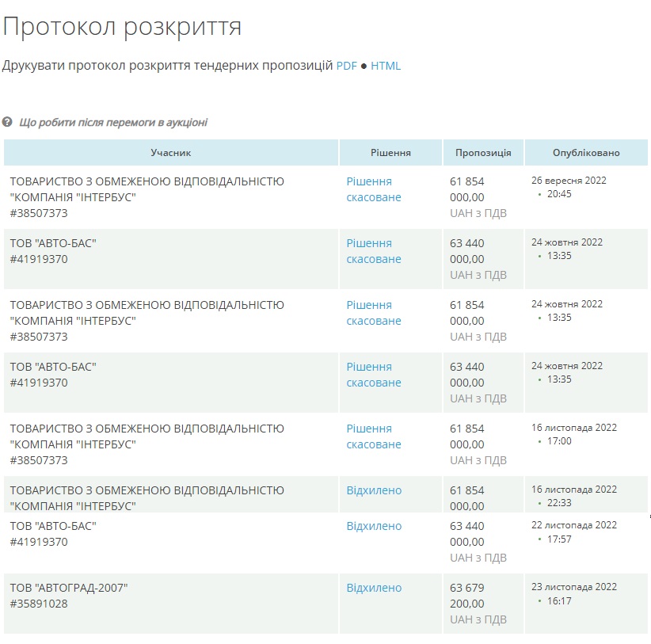Open 'Відхилено' link for КОМПАНІЯ ІНТЕРБУС
This screenshot has height=644, width=651.
[374, 490]
